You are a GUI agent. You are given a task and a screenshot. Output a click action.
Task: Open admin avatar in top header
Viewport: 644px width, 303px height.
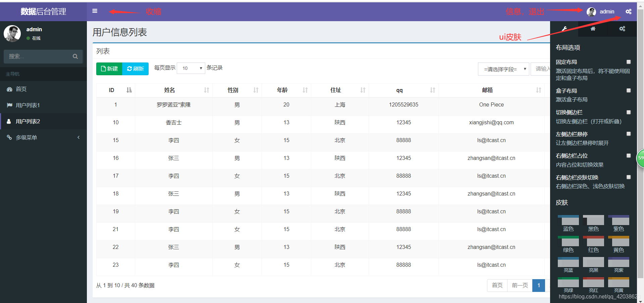(x=591, y=12)
